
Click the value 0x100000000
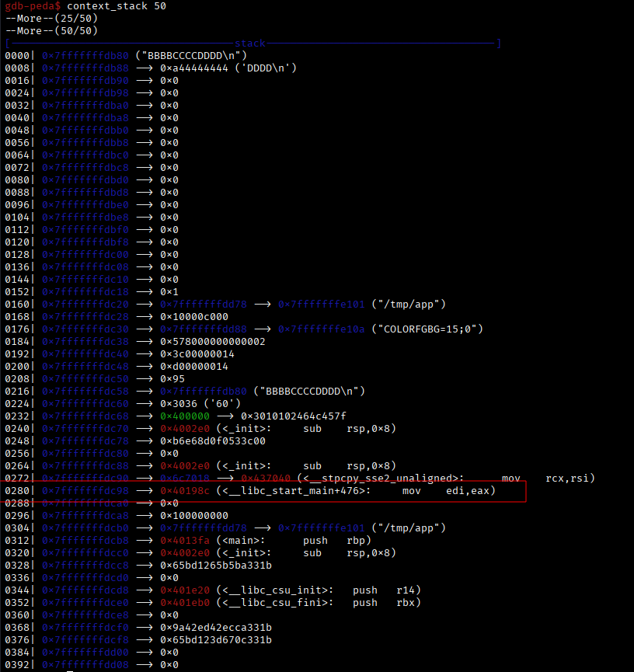click(194, 516)
